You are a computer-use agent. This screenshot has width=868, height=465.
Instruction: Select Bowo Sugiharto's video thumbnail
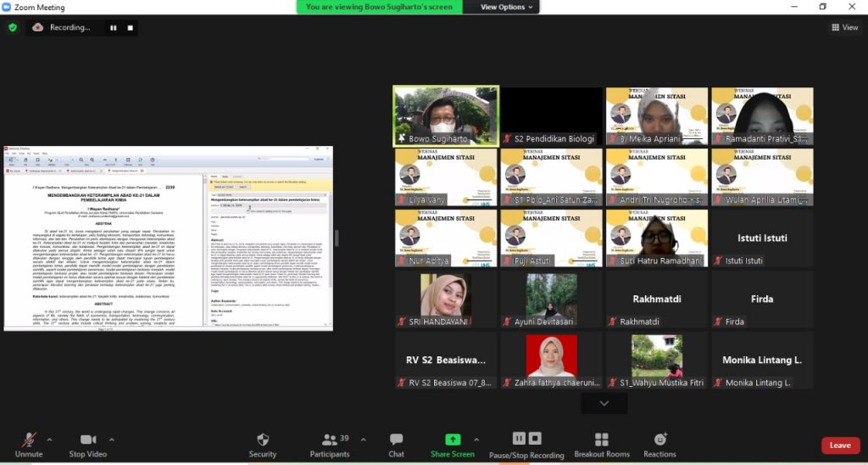coord(445,115)
